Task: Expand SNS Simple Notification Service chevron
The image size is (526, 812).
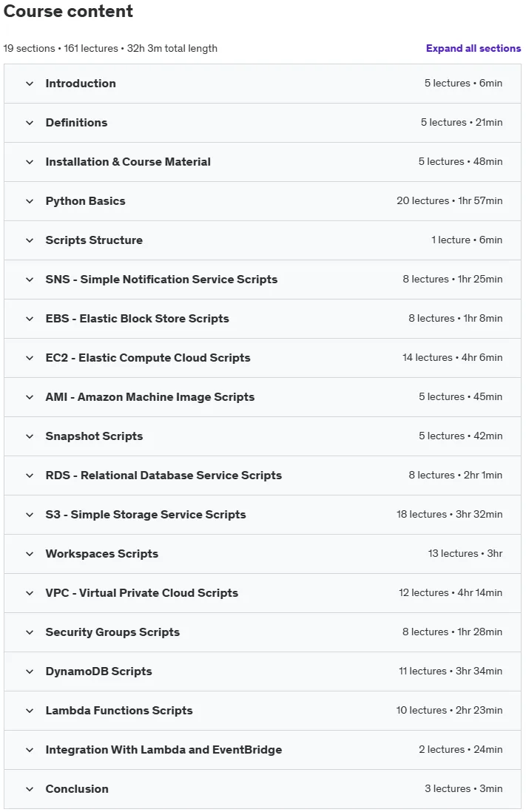Action: click(x=30, y=279)
